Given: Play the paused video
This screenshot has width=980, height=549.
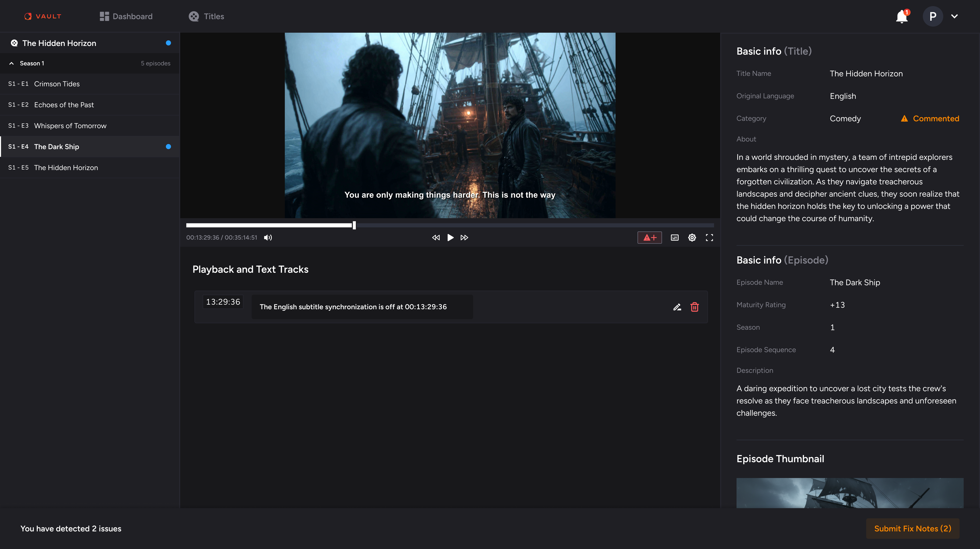Looking at the screenshot, I should click(450, 237).
